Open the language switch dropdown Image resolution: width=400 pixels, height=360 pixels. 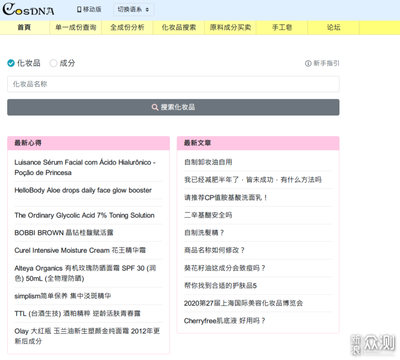coord(133,9)
